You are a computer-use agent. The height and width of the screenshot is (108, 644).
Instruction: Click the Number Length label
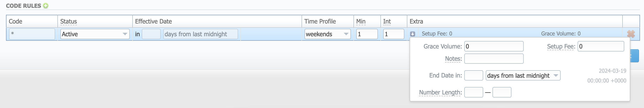pyautogui.click(x=440, y=92)
